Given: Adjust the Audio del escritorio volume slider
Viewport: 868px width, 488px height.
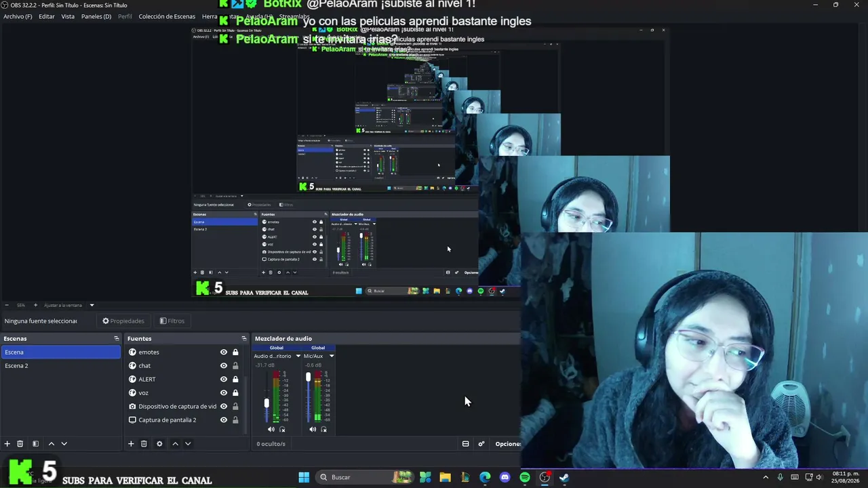Looking at the screenshot, I should (267, 403).
